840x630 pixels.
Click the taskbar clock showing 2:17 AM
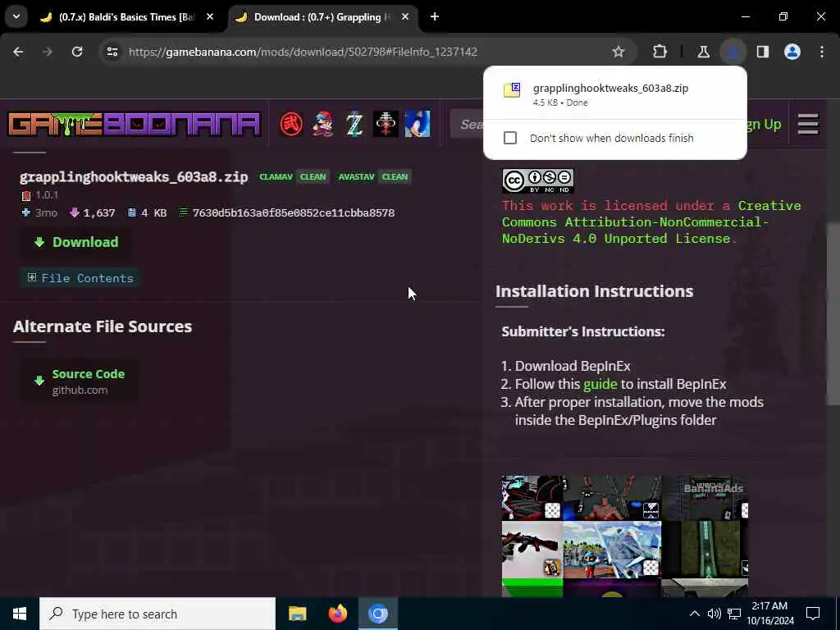click(769, 614)
